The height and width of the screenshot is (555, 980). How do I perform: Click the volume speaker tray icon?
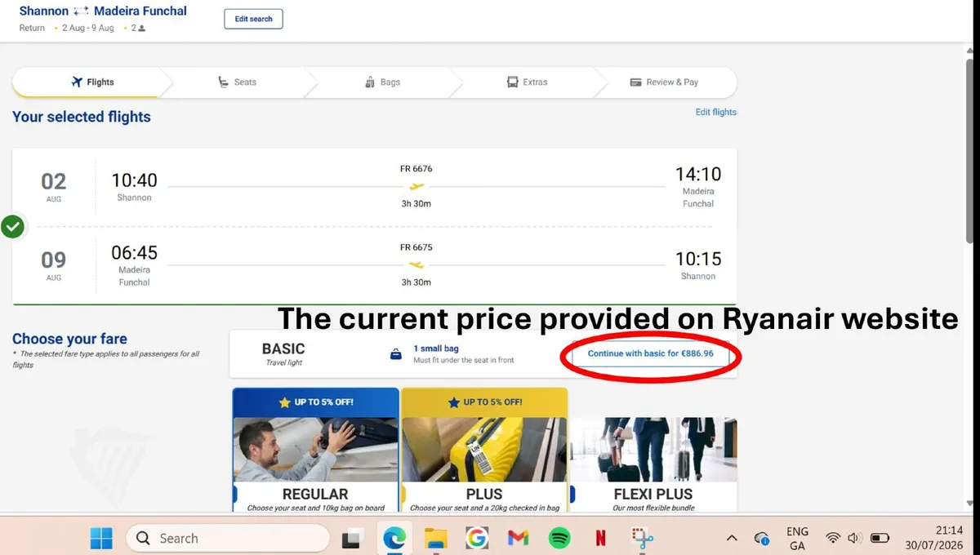pos(855,538)
